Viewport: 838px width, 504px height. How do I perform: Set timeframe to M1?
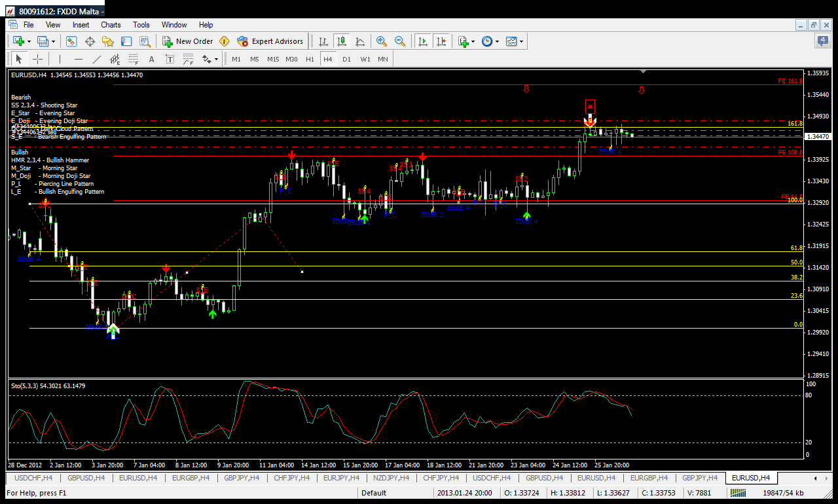point(236,59)
